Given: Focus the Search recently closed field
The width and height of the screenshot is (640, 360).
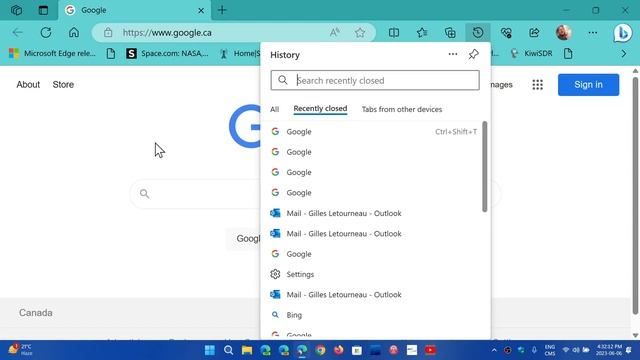Looking at the screenshot, I should 375,80.
